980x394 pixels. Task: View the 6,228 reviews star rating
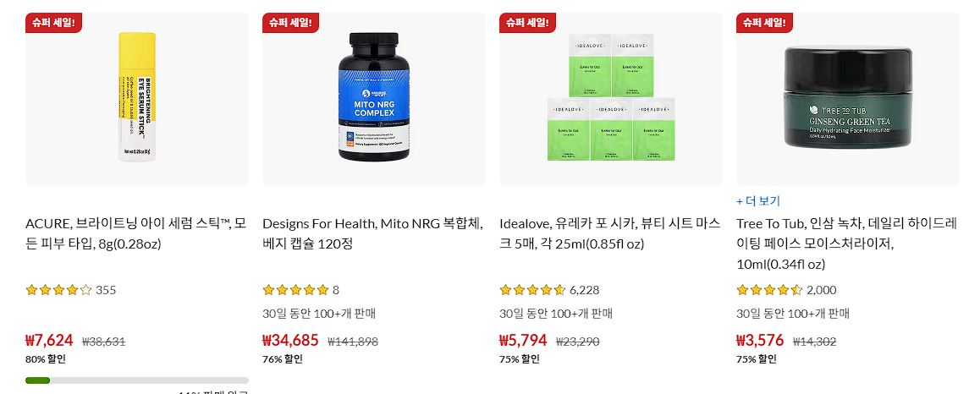click(549, 290)
